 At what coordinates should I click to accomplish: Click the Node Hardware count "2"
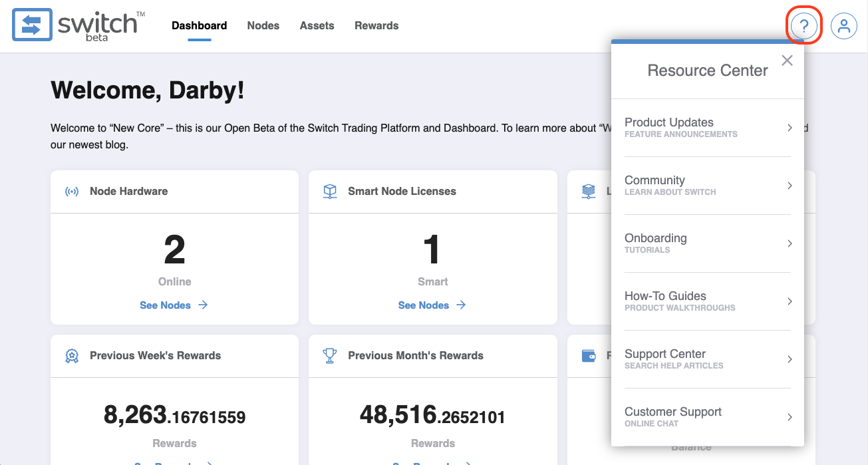[x=175, y=250]
